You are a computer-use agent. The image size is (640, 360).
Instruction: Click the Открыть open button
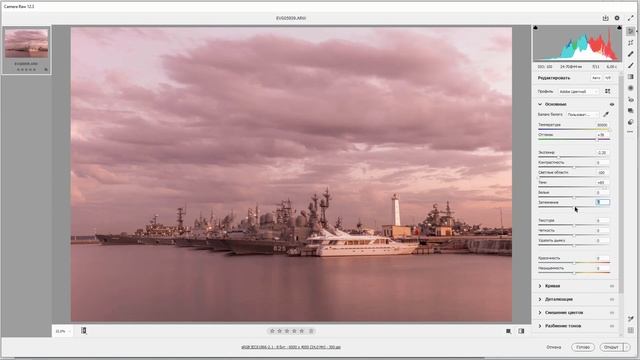[611, 347]
